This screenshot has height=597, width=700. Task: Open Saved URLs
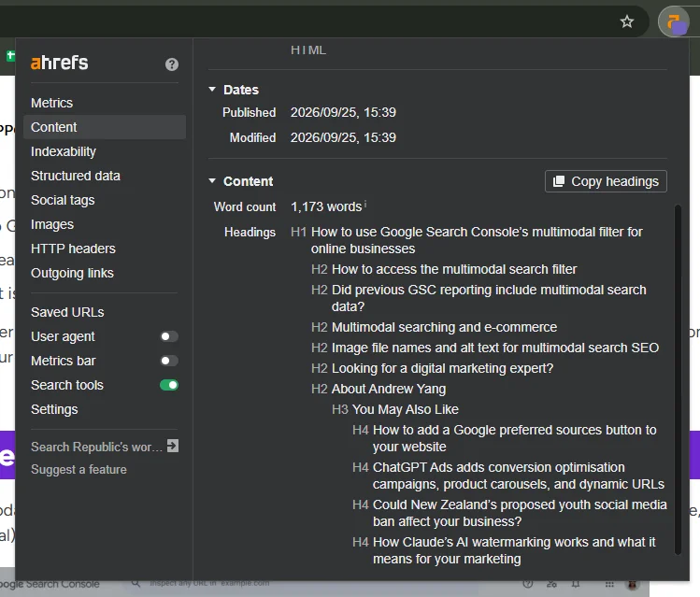coord(67,312)
